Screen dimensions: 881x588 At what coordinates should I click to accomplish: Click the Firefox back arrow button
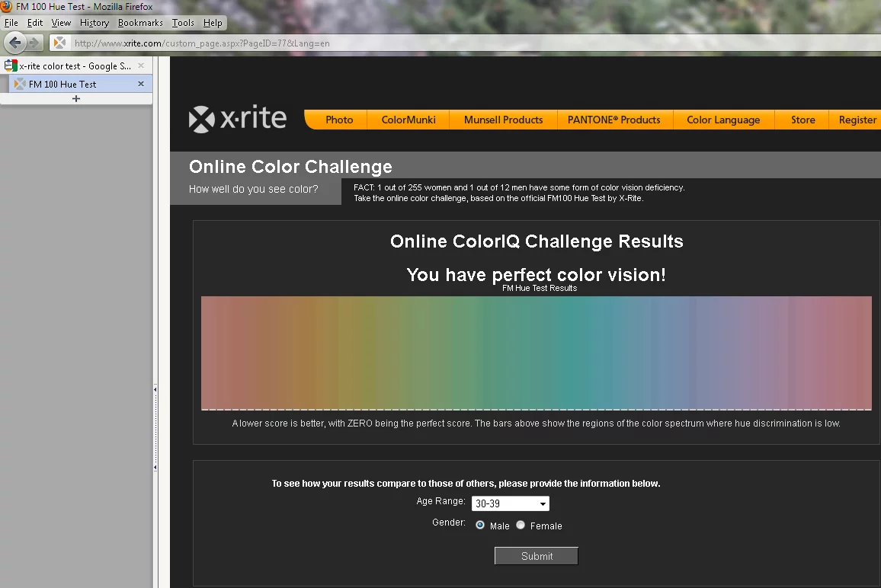pos(15,43)
